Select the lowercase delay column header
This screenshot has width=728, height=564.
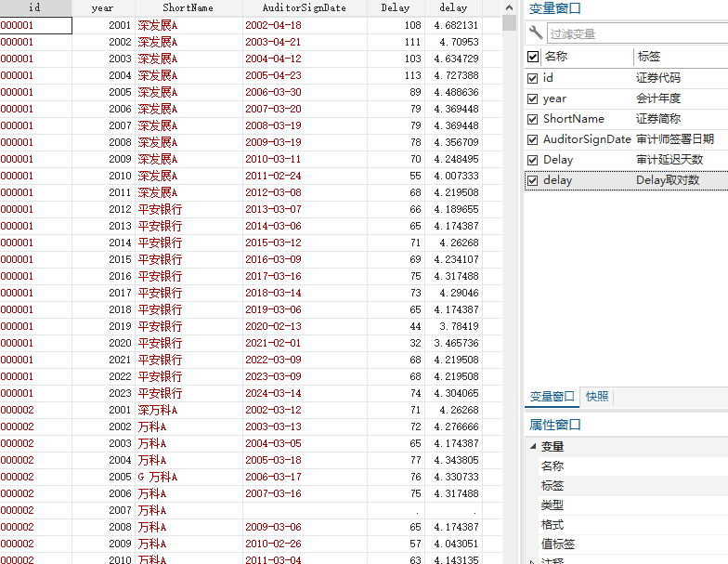click(453, 7)
